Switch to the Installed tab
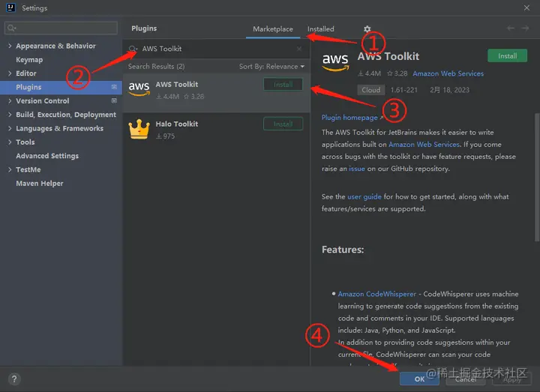540x392 pixels. [x=321, y=29]
